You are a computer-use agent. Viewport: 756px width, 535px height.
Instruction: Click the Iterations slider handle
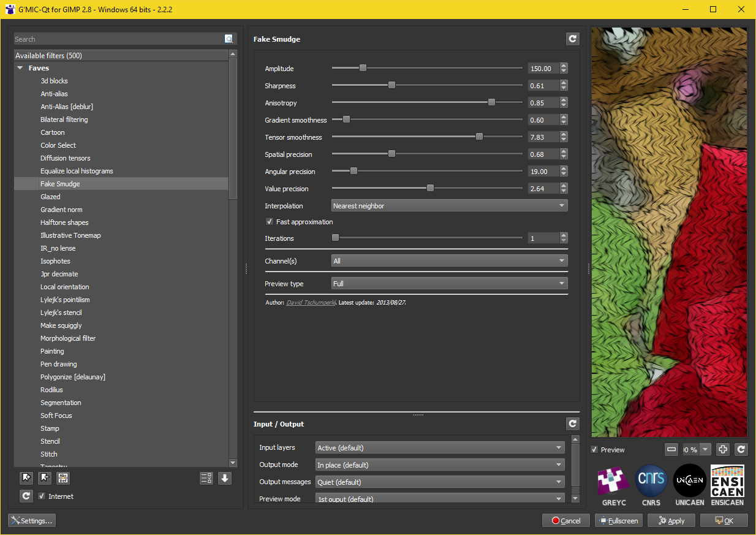[x=335, y=238]
